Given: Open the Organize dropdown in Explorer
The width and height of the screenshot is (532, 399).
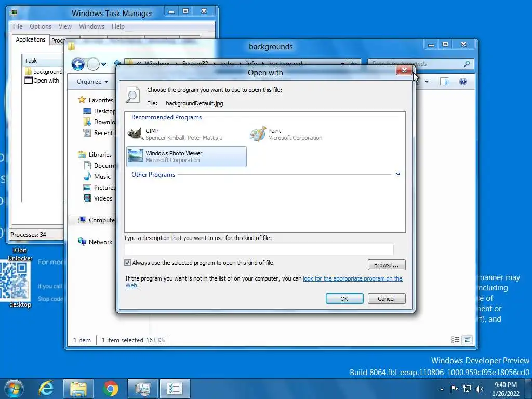Looking at the screenshot, I should pos(92,82).
